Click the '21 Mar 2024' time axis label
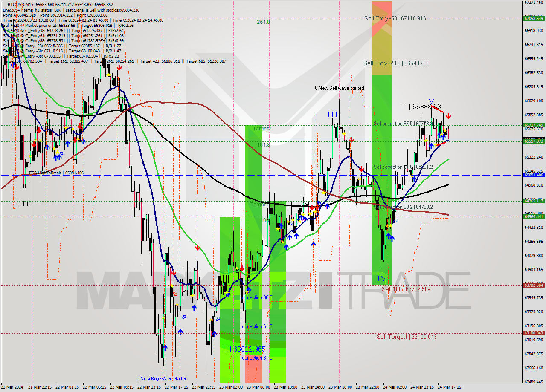Image resolution: width=546 pixels, height=392 pixels. (x=13, y=387)
